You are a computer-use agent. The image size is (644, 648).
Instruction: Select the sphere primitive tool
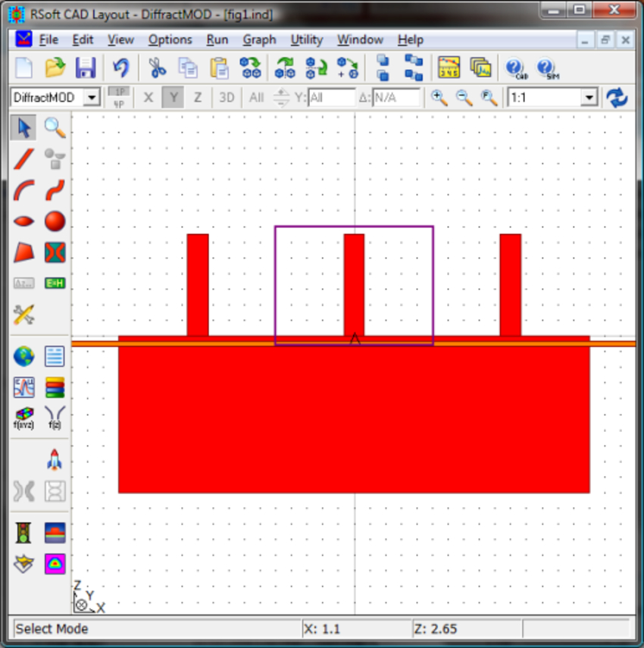point(54,221)
